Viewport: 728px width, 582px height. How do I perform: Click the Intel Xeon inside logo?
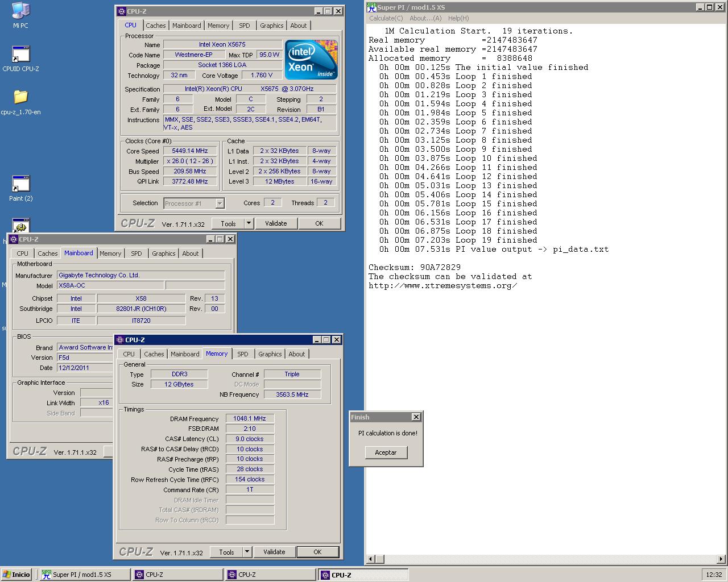[311, 60]
